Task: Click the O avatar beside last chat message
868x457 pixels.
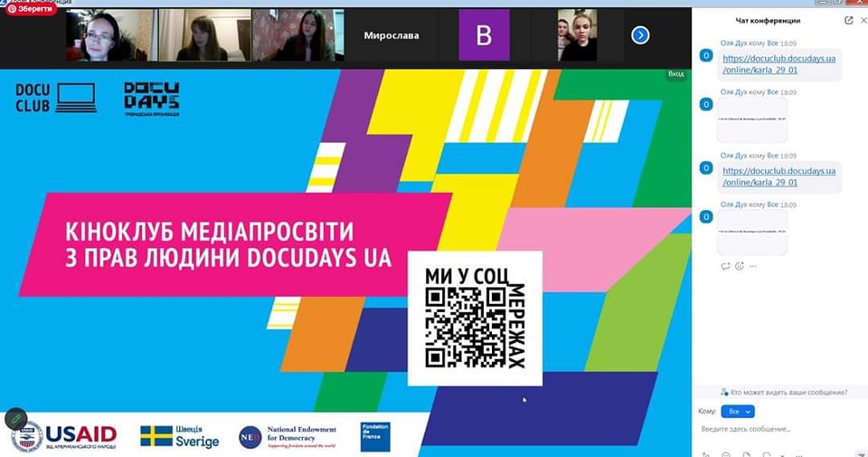Action: tap(706, 217)
